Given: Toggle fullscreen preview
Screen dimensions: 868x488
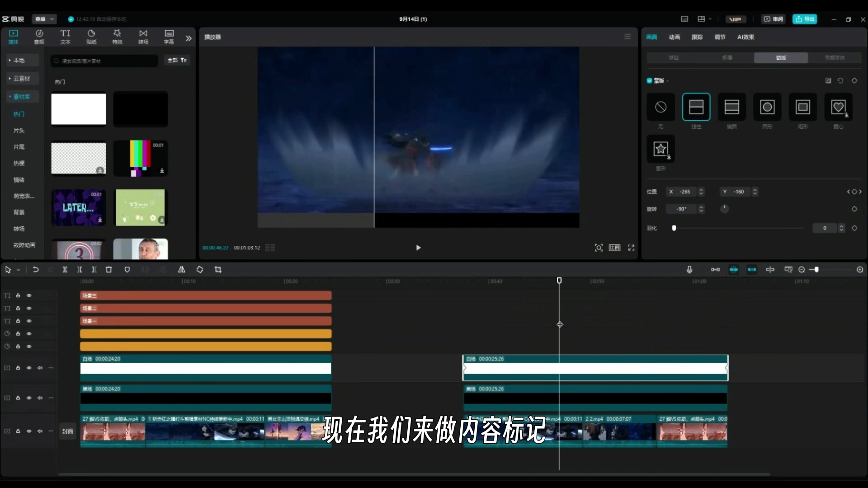Looking at the screenshot, I should (x=631, y=248).
